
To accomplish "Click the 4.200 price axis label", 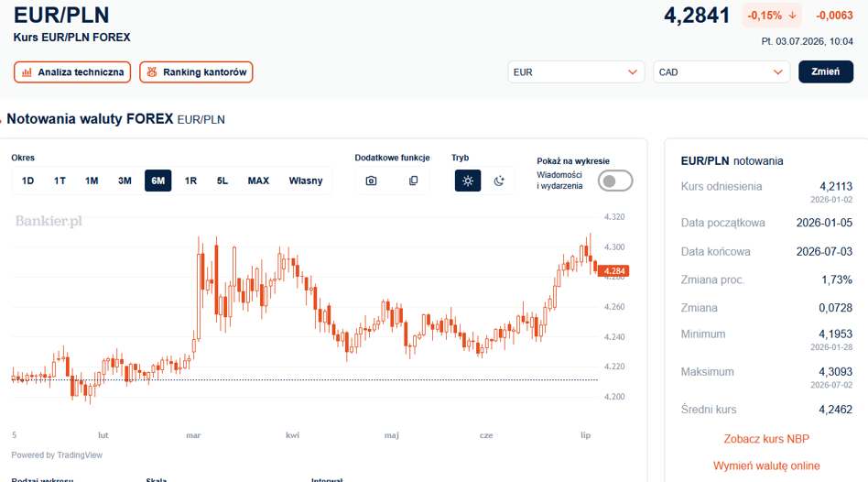I will 614,396.
